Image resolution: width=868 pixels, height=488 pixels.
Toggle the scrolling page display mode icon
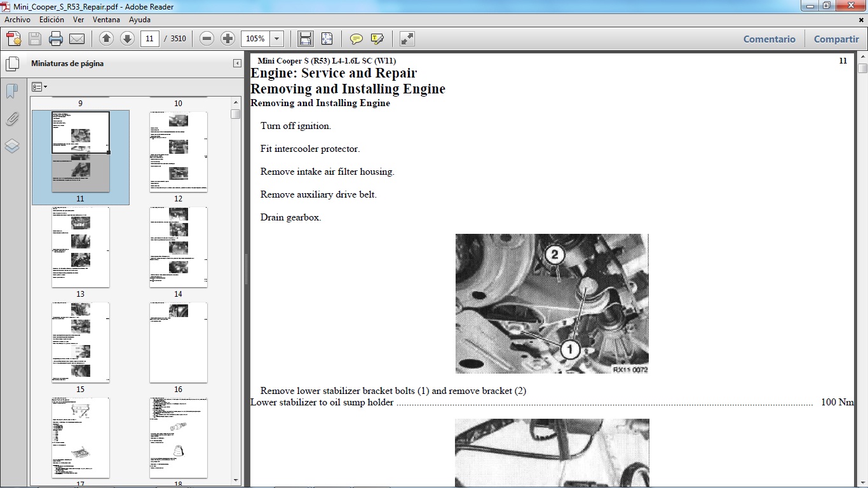(306, 39)
